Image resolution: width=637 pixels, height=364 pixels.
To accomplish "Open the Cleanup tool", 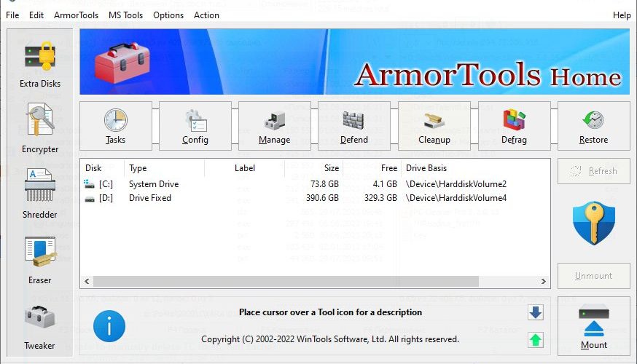I will point(434,126).
